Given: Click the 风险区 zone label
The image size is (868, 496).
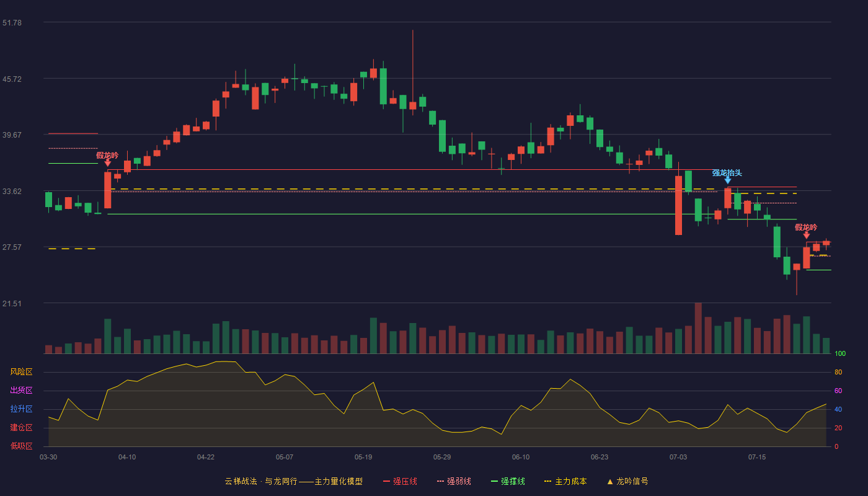Looking at the screenshot, I should (21, 372).
